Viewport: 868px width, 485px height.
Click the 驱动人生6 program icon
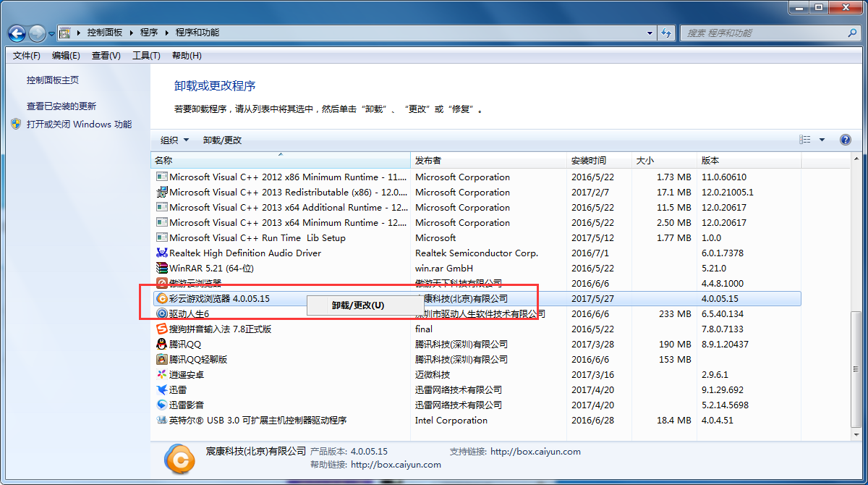[162, 314]
